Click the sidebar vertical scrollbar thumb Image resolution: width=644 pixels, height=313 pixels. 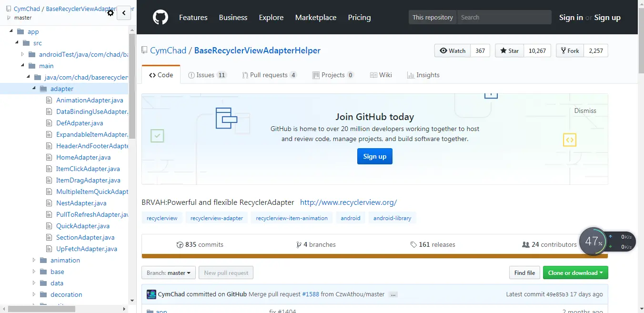(132, 86)
